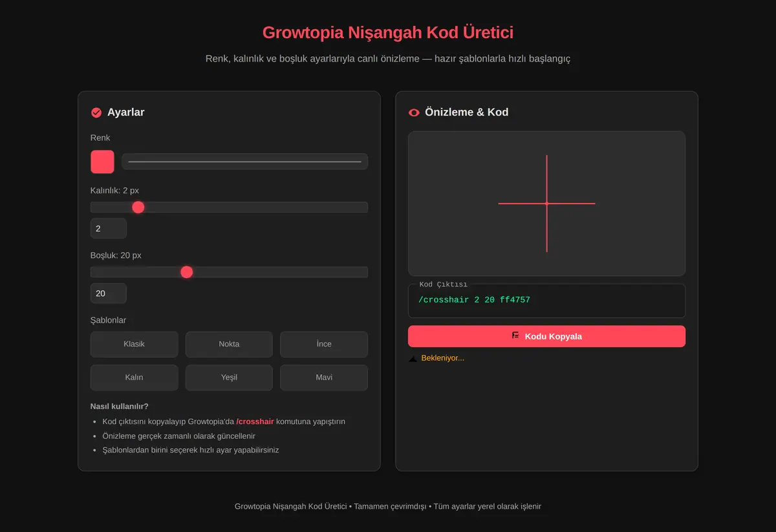This screenshot has height=532, width=776.
Task: Apply the Nokta template
Action: coord(229,345)
